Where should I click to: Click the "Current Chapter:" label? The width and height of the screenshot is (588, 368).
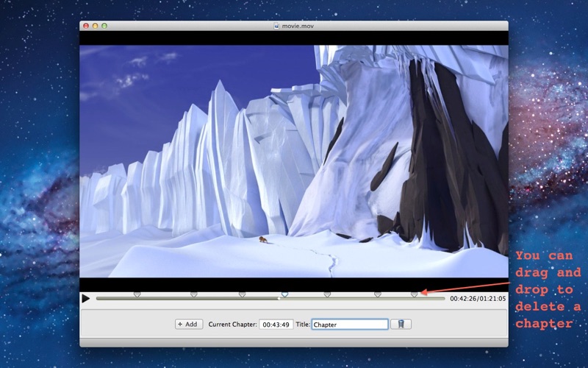(x=232, y=325)
